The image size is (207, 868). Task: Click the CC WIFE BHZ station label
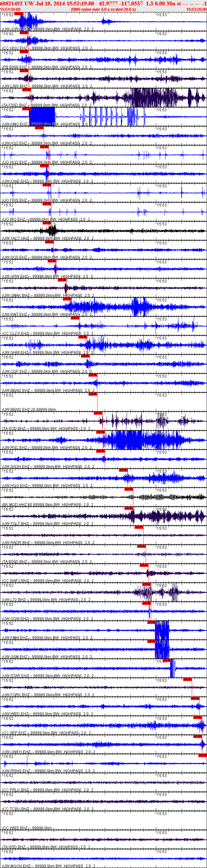(x=27, y=829)
